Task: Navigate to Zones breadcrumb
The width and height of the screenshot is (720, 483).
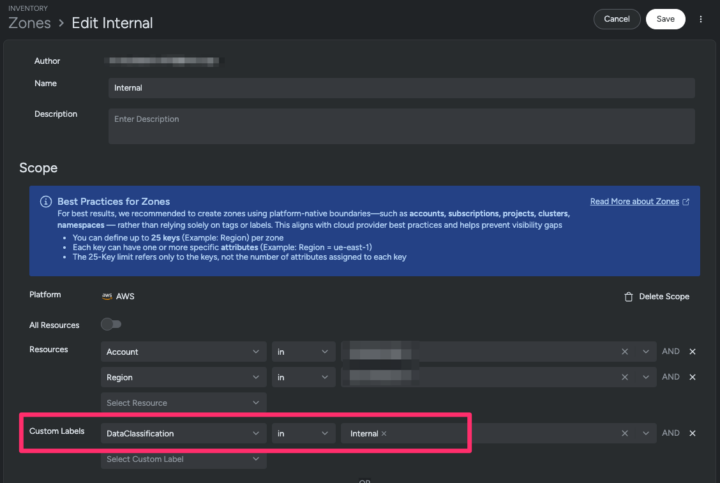Action: (29, 23)
